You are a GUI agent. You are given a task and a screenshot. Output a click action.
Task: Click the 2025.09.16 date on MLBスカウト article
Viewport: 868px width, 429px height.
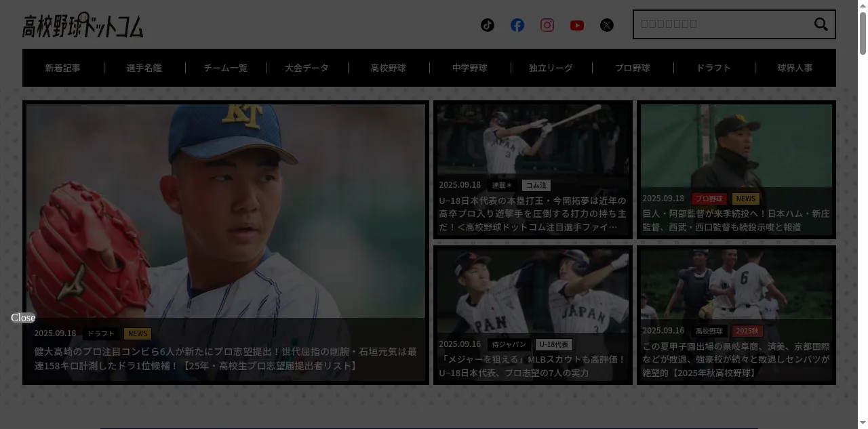pyautogui.click(x=460, y=344)
